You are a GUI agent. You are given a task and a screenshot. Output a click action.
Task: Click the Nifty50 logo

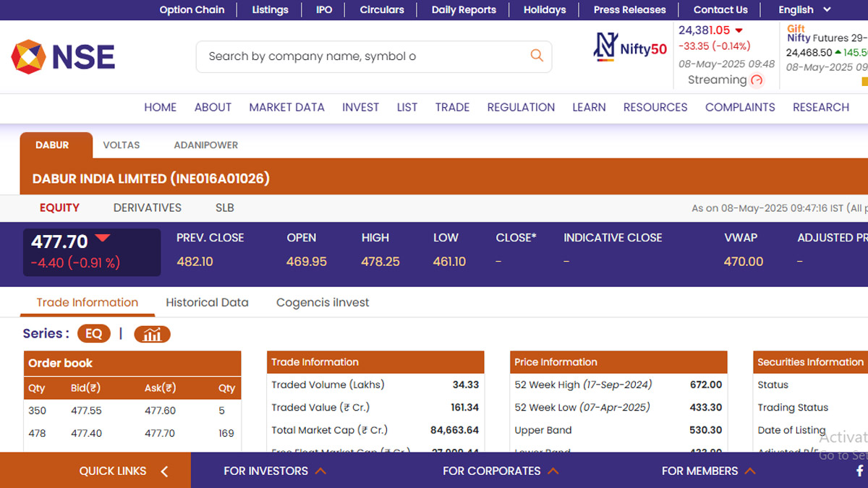click(x=630, y=48)
